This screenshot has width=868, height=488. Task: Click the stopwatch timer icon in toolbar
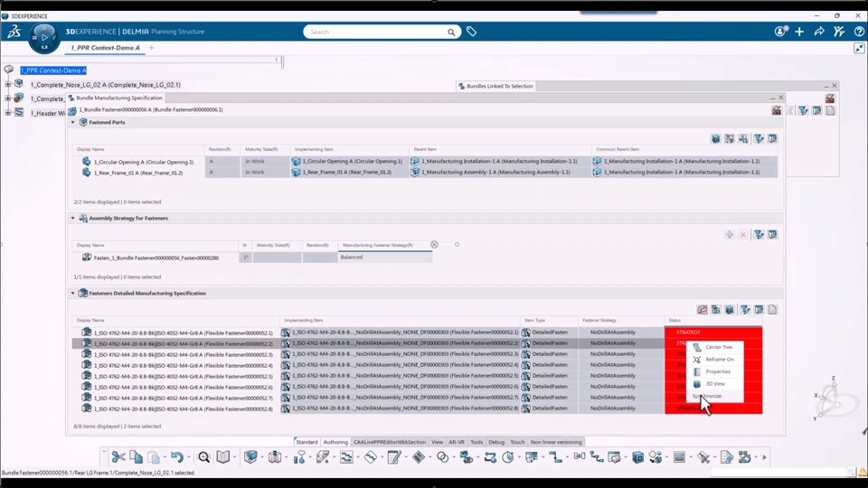507,457
